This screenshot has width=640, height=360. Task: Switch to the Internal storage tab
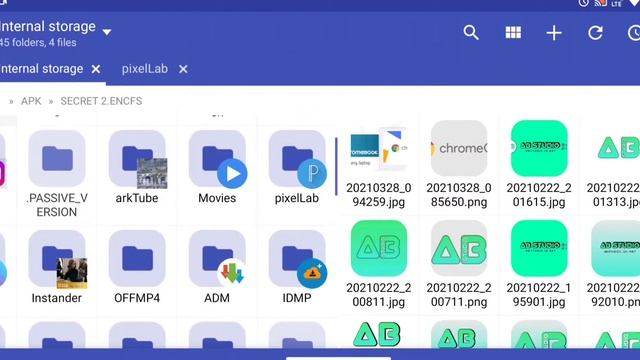click(x=42, y=69)
